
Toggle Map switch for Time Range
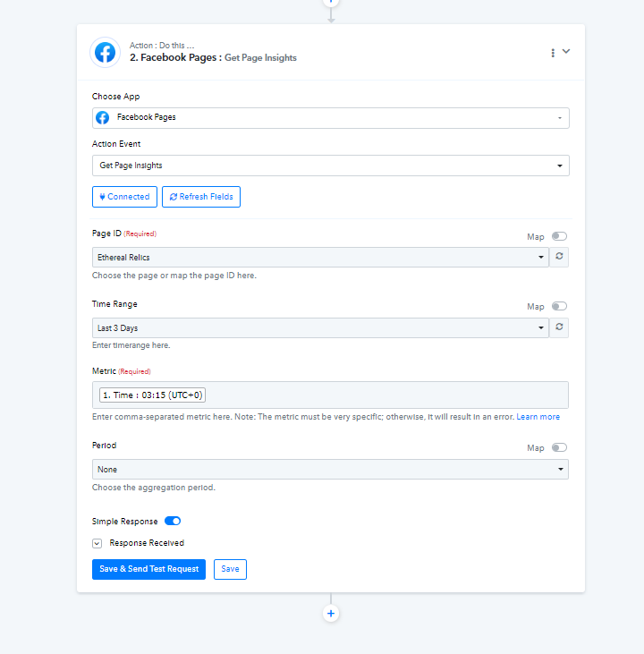559,307
